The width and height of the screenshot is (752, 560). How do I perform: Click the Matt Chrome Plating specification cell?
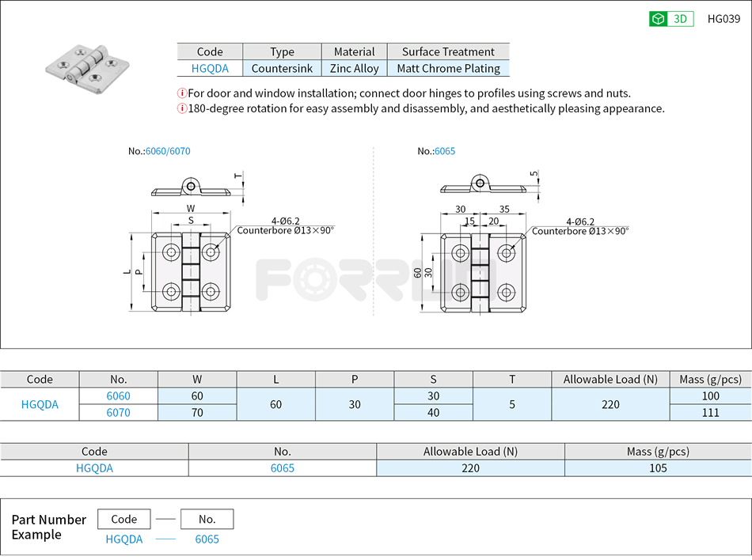449,68
